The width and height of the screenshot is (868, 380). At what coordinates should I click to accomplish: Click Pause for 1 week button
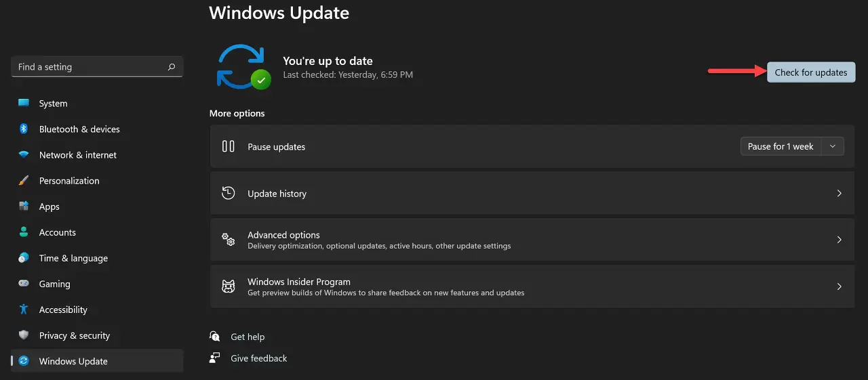pyautogui.click(x=781, y=146)
